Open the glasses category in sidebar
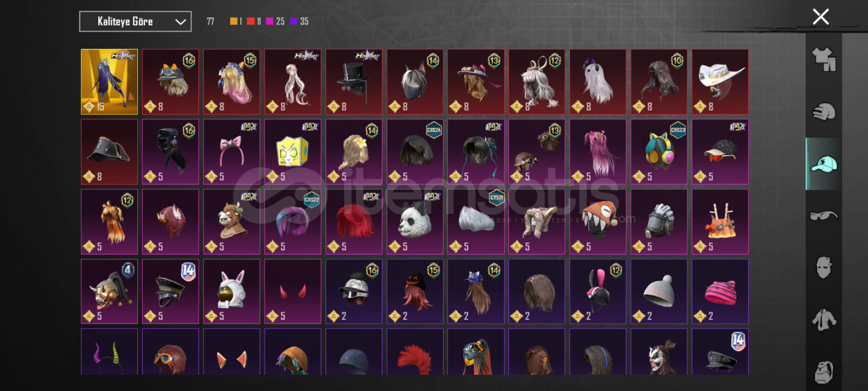This screenshot has width=868, height=391. 824,216
